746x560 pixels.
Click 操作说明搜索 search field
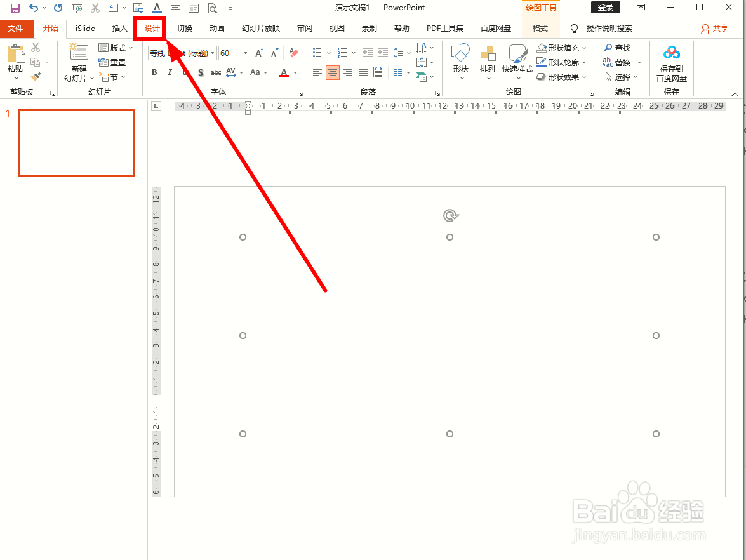609,29
